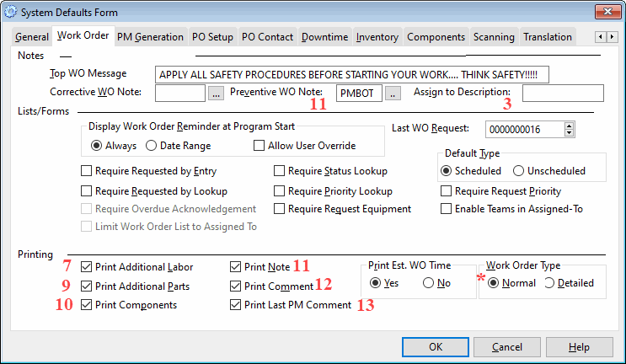Open Preventive WO Note lookup ellipsis button

(x=393, y=94)
